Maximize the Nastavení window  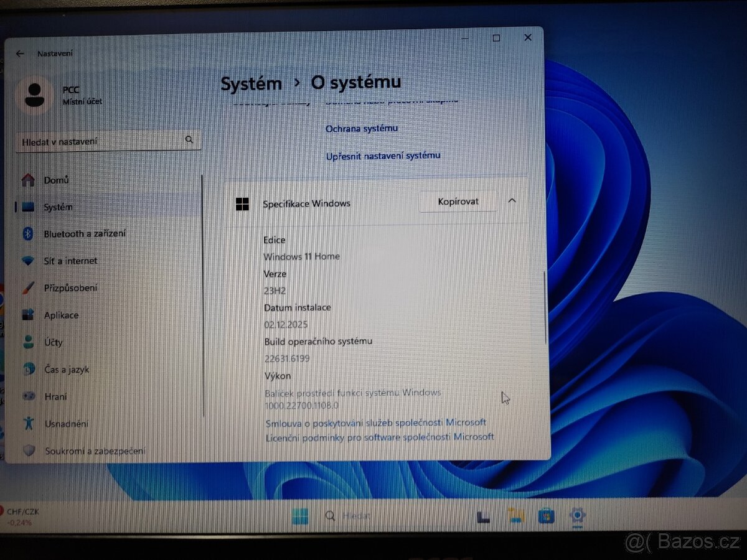496,38
